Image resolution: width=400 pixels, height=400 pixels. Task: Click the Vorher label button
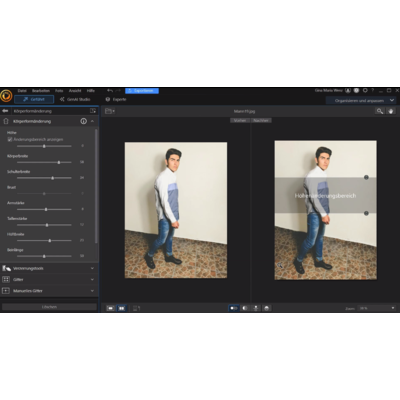240,120
